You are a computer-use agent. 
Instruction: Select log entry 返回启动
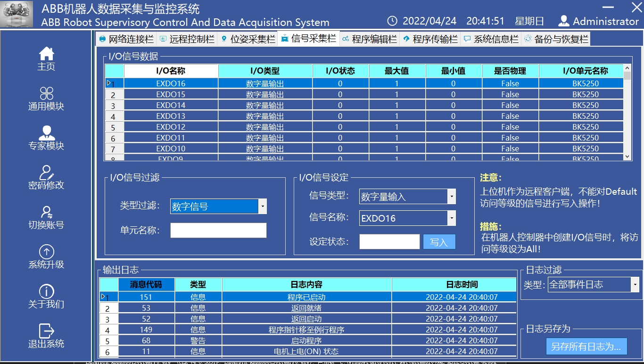[306, 319]
